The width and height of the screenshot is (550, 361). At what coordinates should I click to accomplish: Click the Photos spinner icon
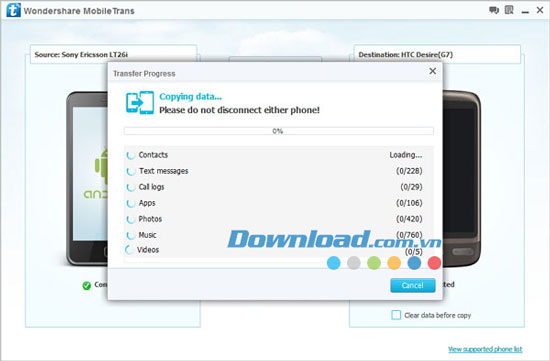[131, 219]
